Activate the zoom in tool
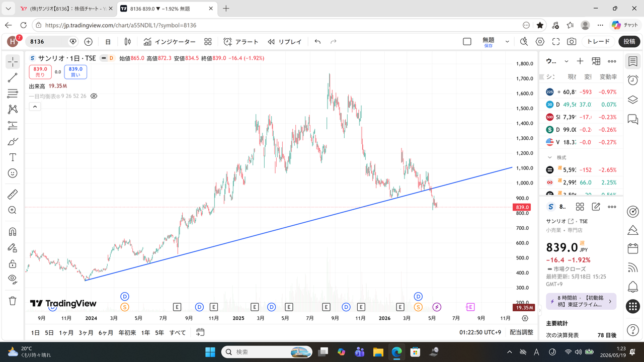The width and height of the screenshot is (644, 362). click(x=13, y=210)
